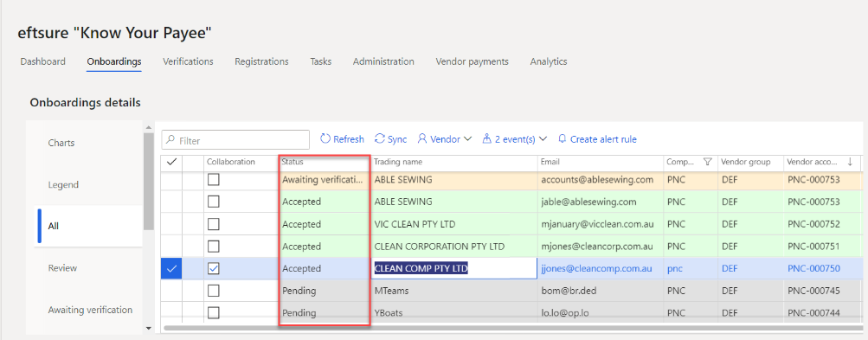Expand the Vendor dropdown chevron
This screenshot has width=868, height=340.
[467, 139]
